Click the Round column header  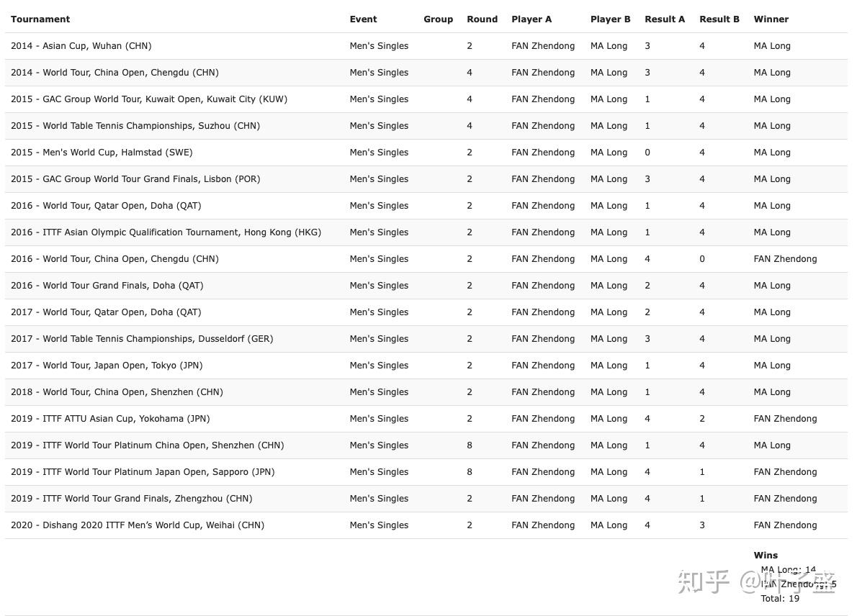pyautogui.click(x=482, y=19)
